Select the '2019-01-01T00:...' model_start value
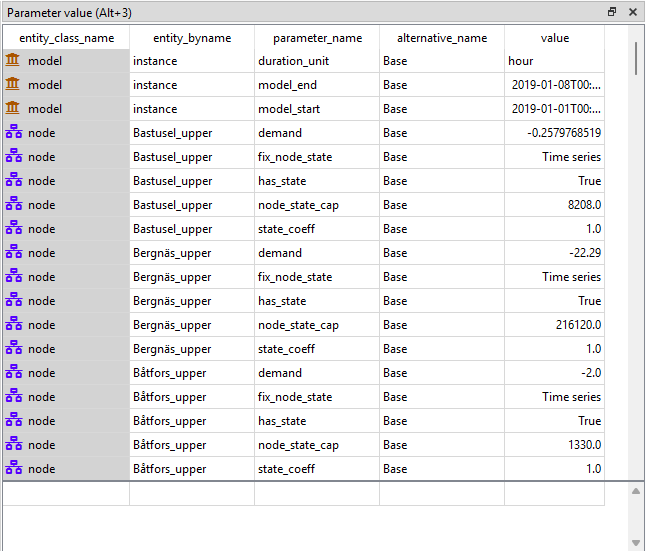The image size is (646, 551). [555, 108]
